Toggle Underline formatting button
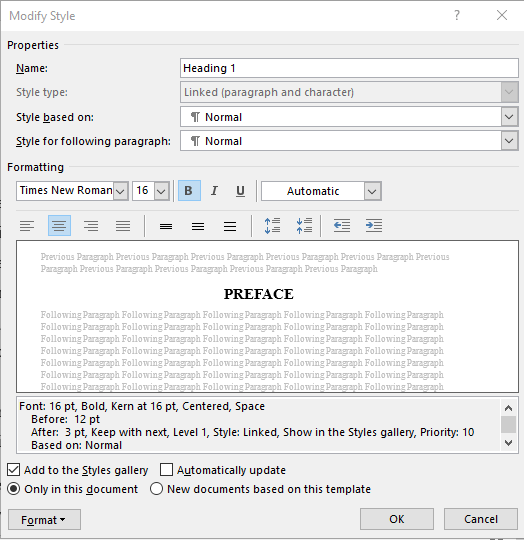 pyautogui.click(x=240, y=190)
